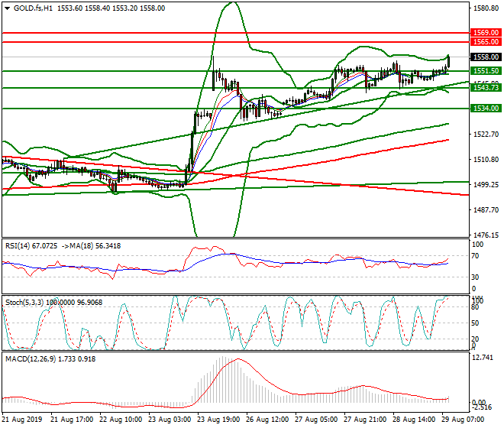Open the chart dropdown triangle beside GOLD.fs
The image size is (504, 428).
[8, 8]
